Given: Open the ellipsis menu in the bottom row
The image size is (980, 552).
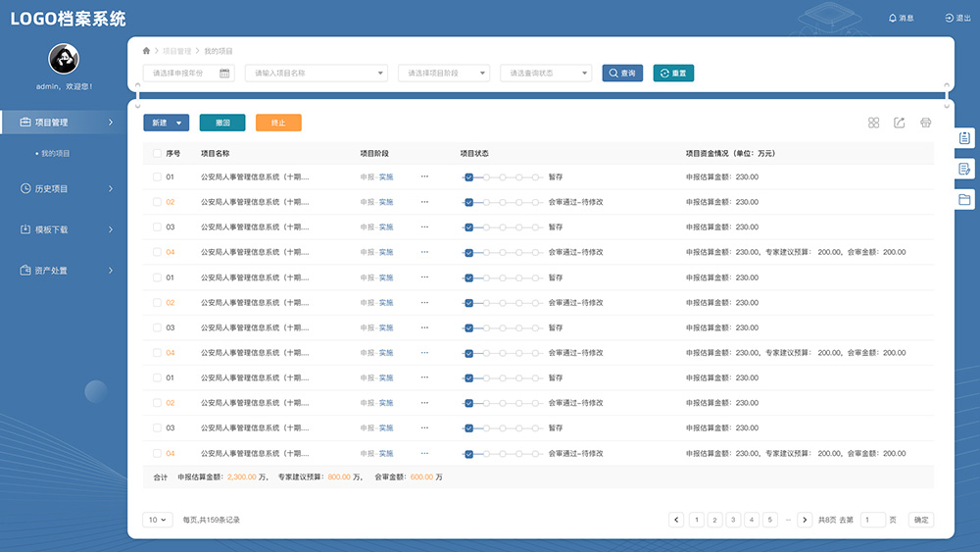Looking at the screenshot, I should (x=425, y=453).
